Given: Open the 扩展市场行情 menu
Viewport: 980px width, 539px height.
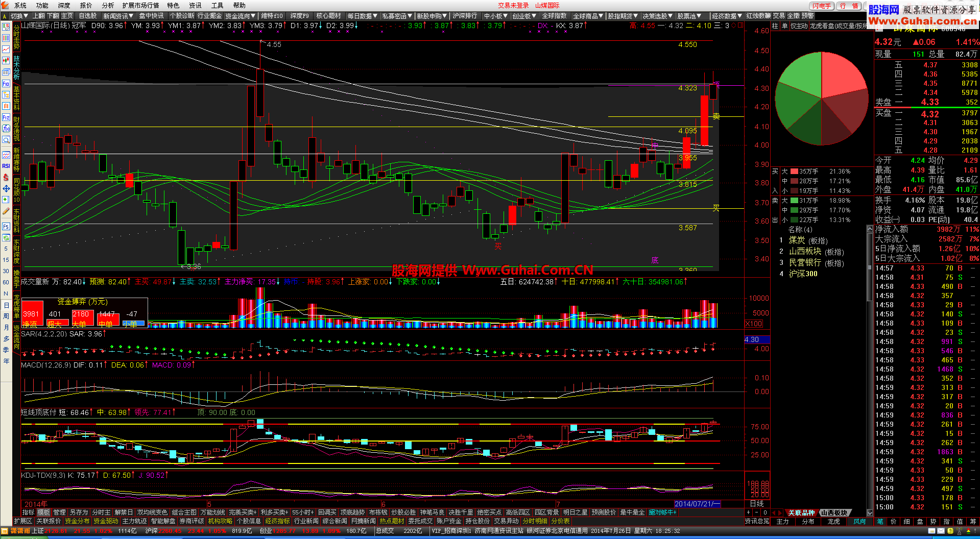Looking at the screenshot, I should (x=140, y=5).
